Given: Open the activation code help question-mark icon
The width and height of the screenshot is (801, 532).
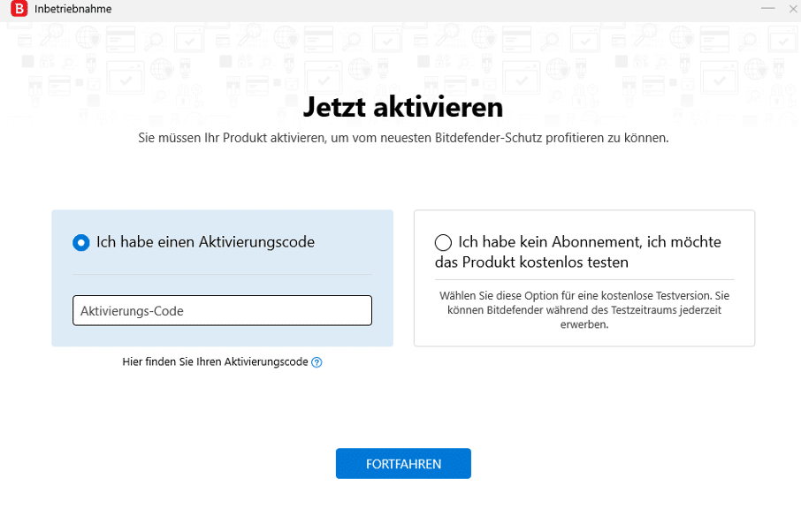Looking at the screenshot, I should coord(317,362).
